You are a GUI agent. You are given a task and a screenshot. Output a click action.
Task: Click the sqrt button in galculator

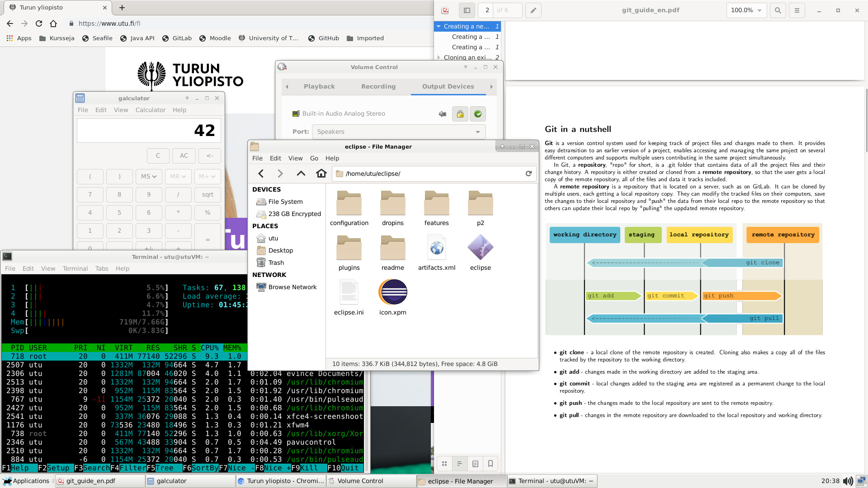(x=208, y=195)
